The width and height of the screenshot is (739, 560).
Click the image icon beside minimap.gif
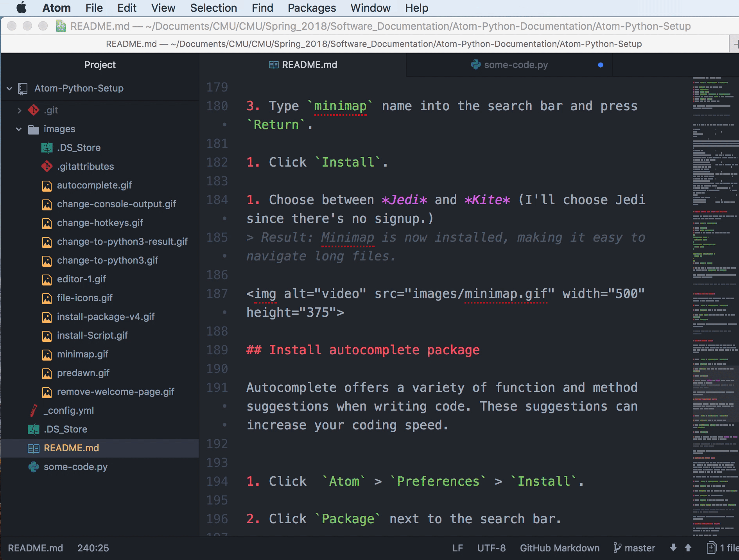pos(47,355)
